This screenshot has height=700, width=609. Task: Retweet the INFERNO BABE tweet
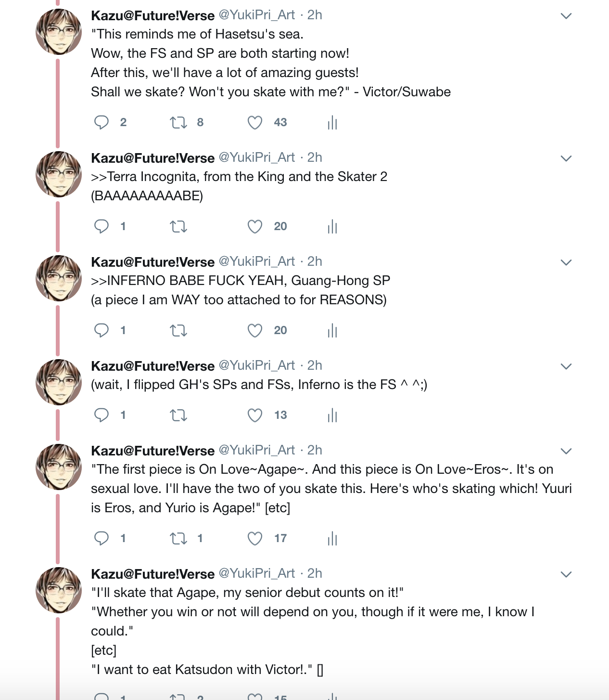[178, 330]
